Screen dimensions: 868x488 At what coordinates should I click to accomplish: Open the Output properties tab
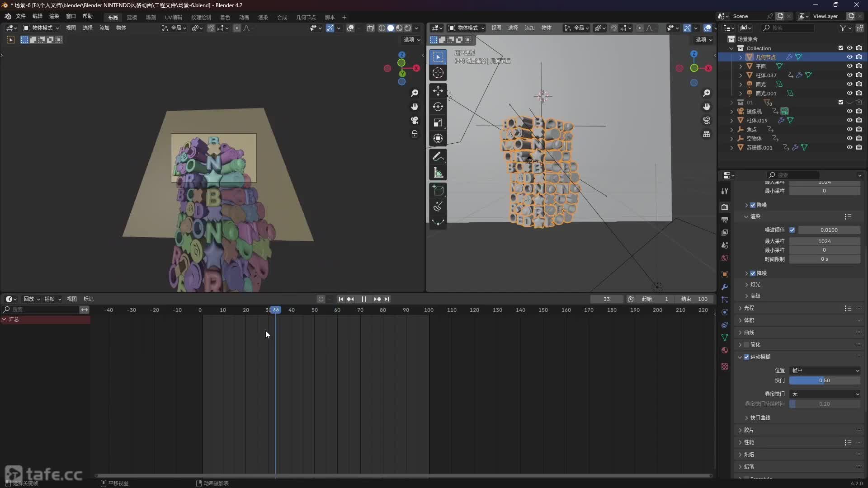coord(725,220)
